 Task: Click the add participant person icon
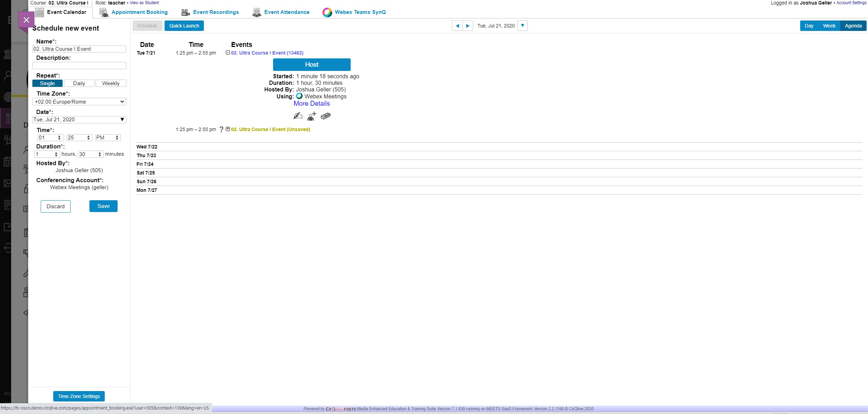[x=311, y=116]
